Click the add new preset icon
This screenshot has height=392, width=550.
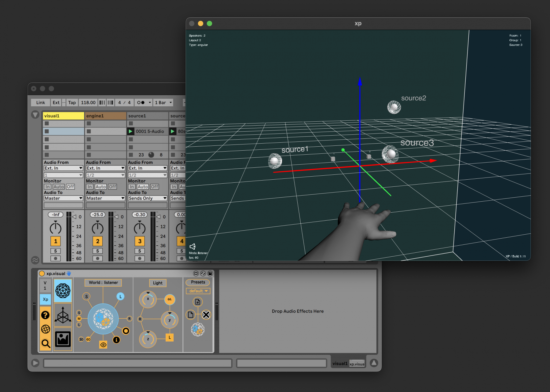coord(198,302)
